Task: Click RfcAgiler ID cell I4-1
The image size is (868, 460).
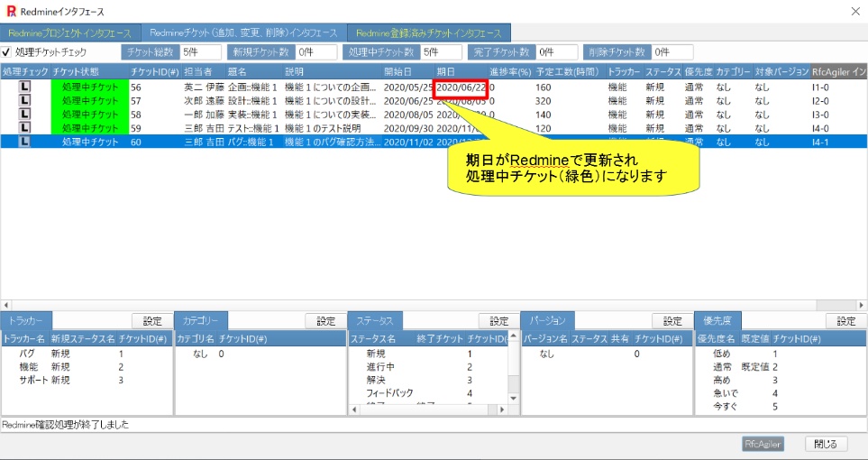Action: click(x=820, y=143)
